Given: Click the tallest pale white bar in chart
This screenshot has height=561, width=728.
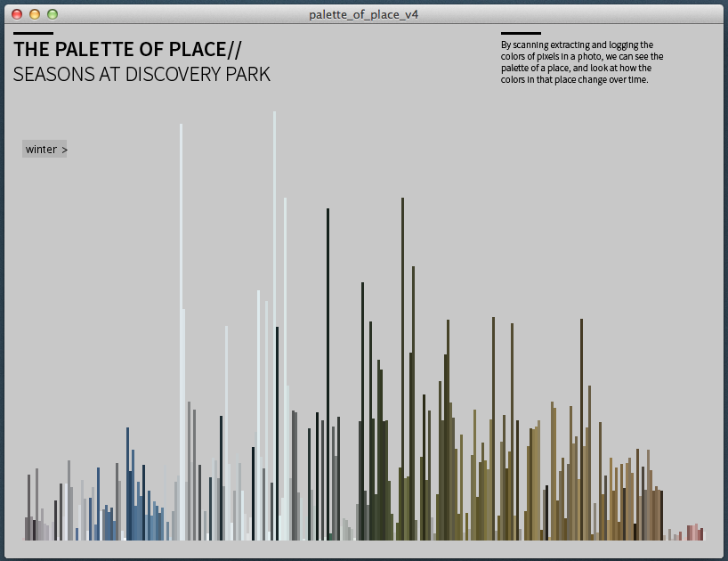Looking at the screenshot, I should (275, 325).
